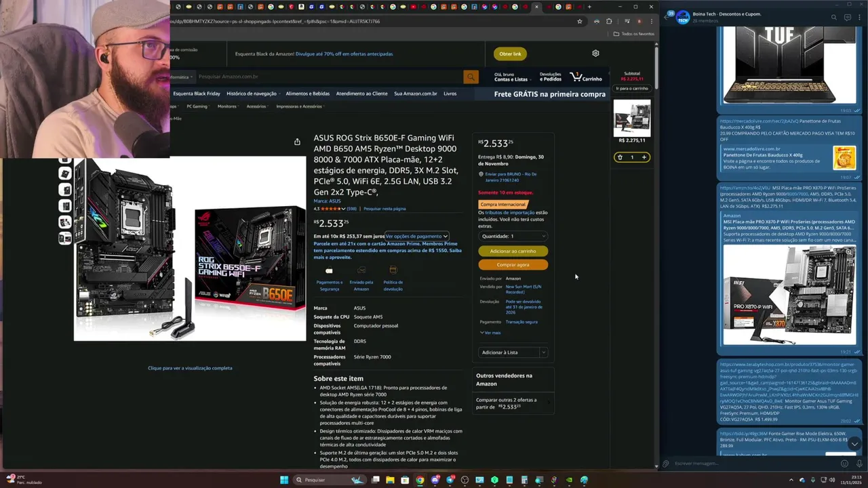Click the Política de devolução icon

coord(393,270)
